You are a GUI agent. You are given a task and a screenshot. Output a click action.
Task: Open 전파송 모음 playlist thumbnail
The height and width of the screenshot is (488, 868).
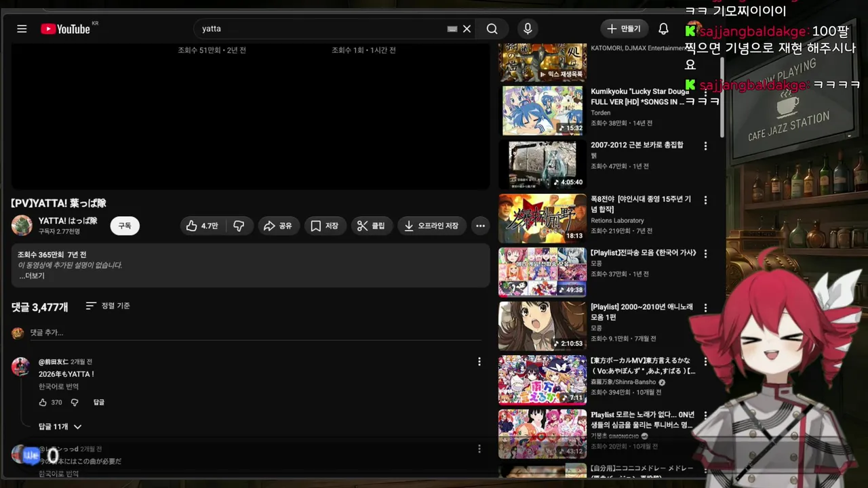click(x=542, y=272)
